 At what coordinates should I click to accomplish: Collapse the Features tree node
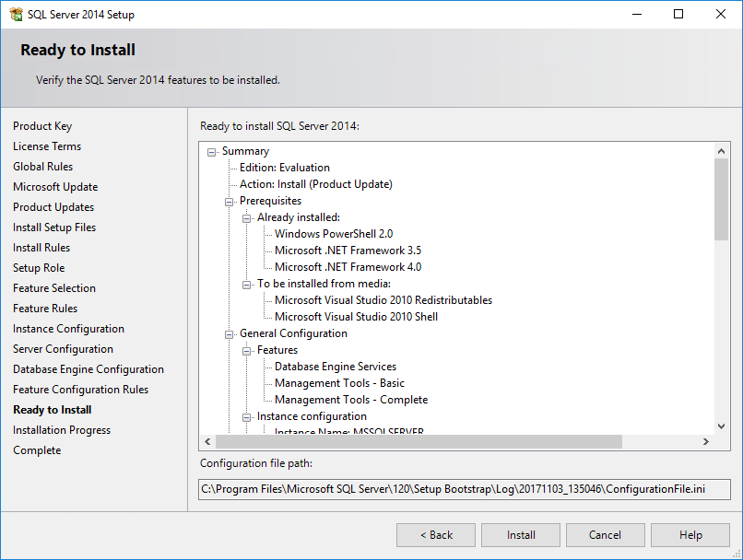246,351
